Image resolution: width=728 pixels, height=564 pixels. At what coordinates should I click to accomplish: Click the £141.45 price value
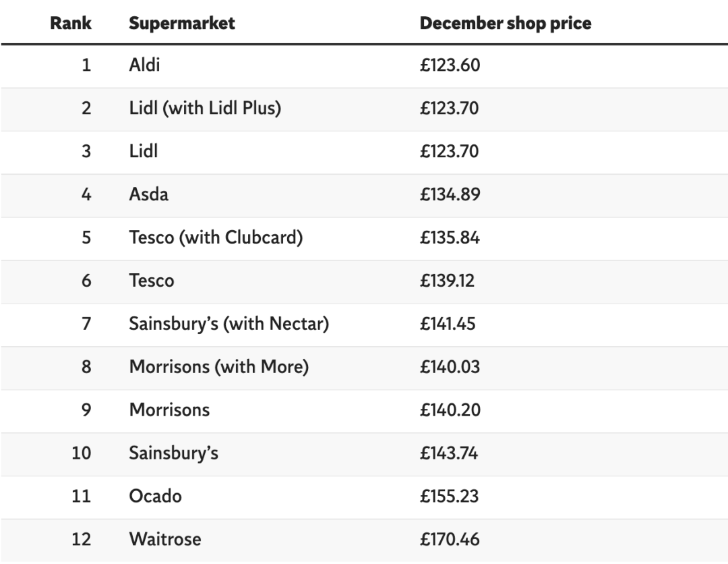coord(448,324)
